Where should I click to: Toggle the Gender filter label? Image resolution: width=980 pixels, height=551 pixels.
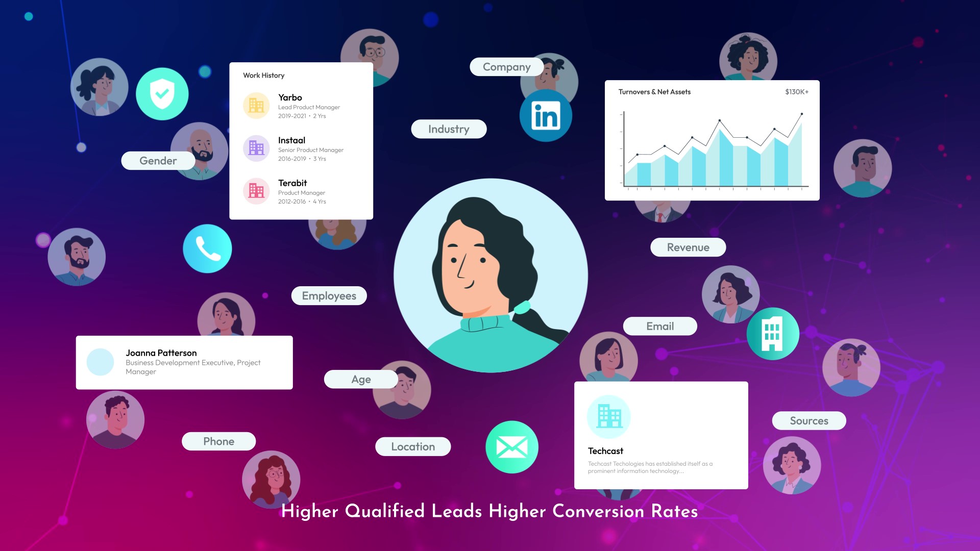158,160
